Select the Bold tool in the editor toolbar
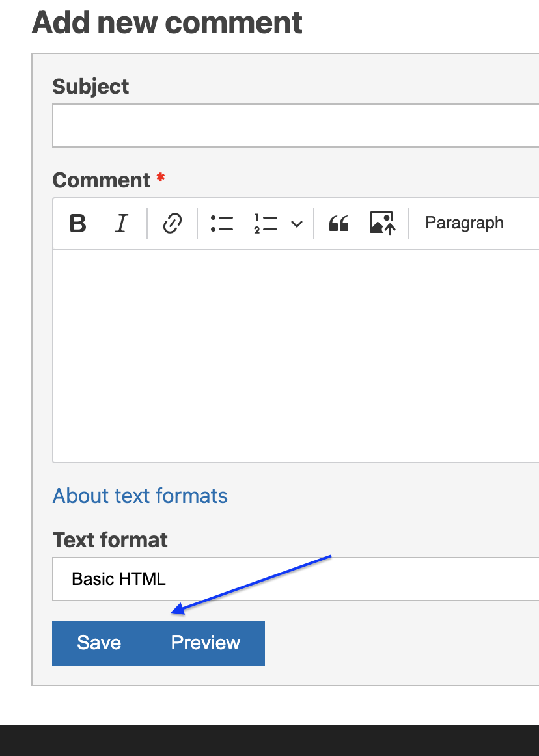539x756 pixels. coord(77,224)
